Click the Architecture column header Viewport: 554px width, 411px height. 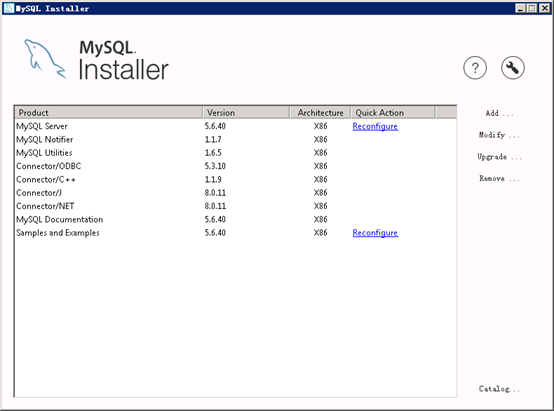[320, 113]
